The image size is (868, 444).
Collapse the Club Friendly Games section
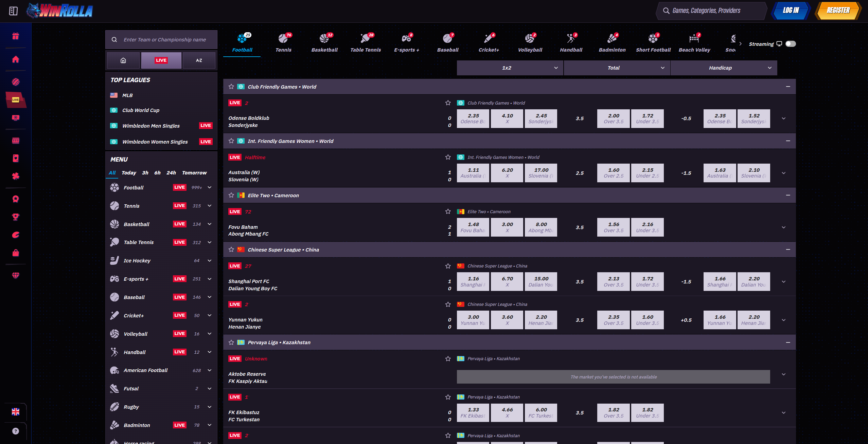[x=788, y=87]
